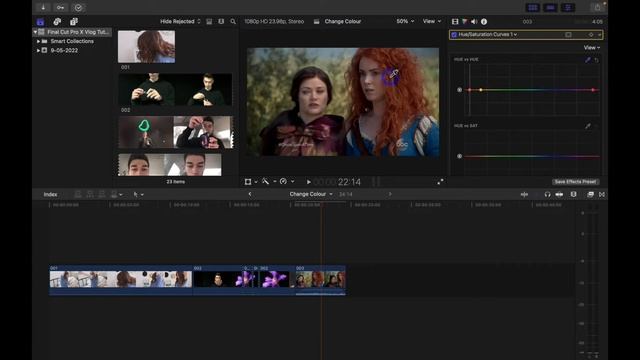Open the Transitions browser icon

(x=602, y=195)
